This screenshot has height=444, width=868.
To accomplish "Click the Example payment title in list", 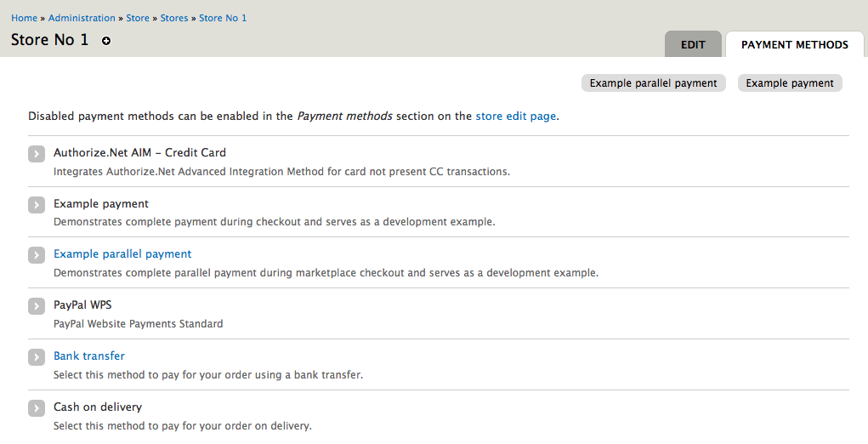I will pyautogui.click(x=101, y=204).
